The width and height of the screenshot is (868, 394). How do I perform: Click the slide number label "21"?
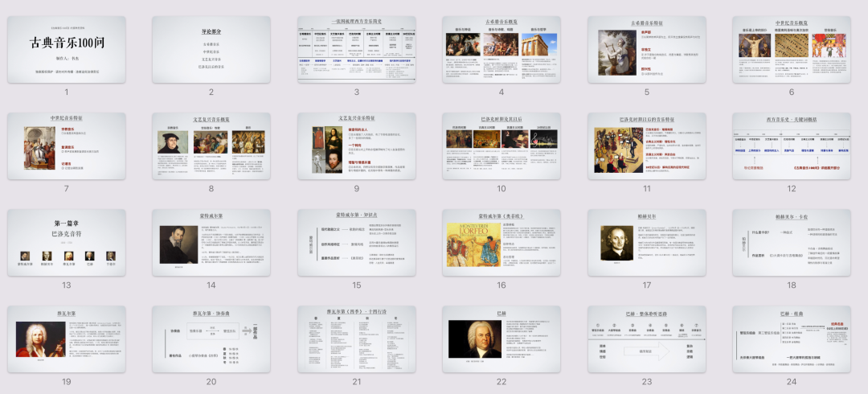pyautogui.click(x=357, y=381)
